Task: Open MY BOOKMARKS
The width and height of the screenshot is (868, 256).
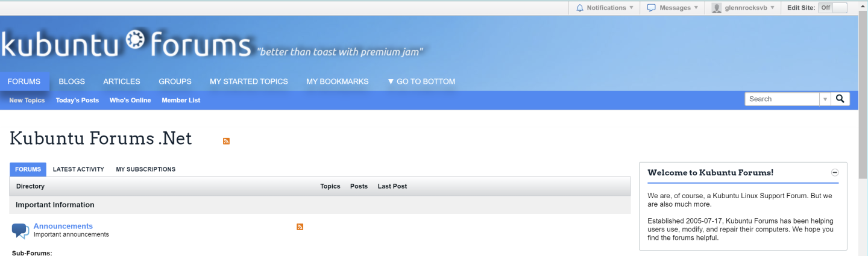Action: [x=337, y=81]
